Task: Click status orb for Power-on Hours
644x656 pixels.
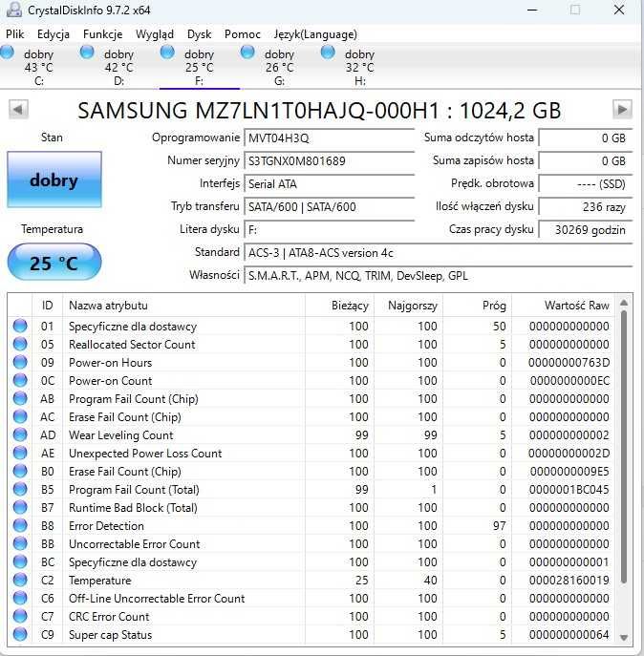Action: pyautogui.click(x=20, y=362)
